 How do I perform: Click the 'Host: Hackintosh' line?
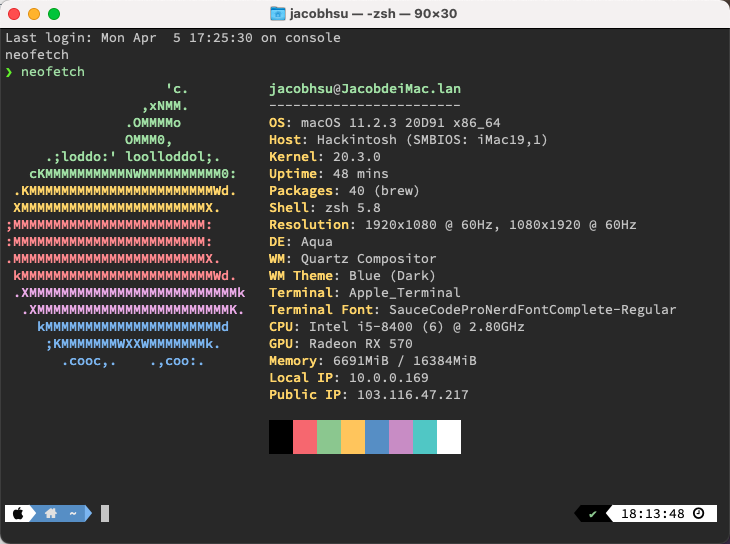408,140
